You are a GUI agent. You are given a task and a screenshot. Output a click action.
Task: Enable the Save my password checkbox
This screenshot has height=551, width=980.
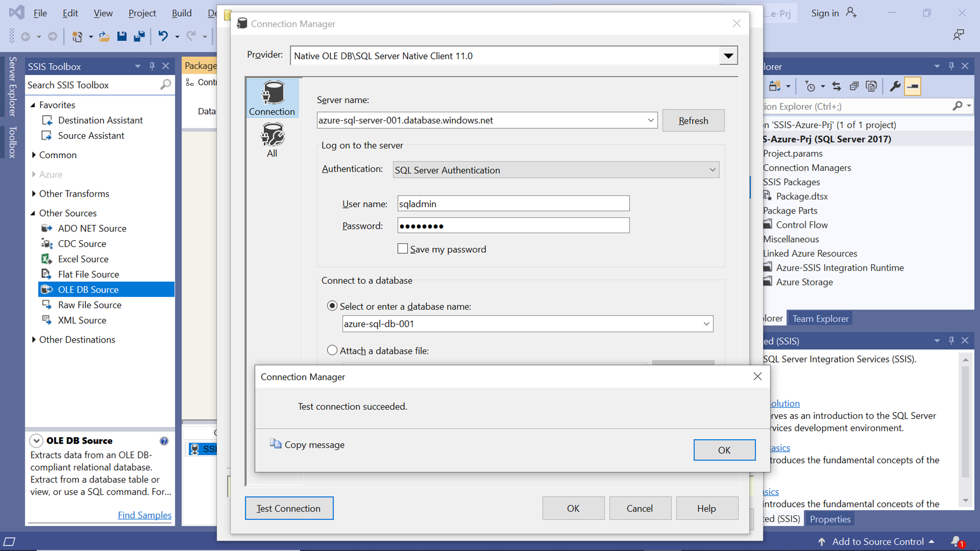click(x=402, y=249)
